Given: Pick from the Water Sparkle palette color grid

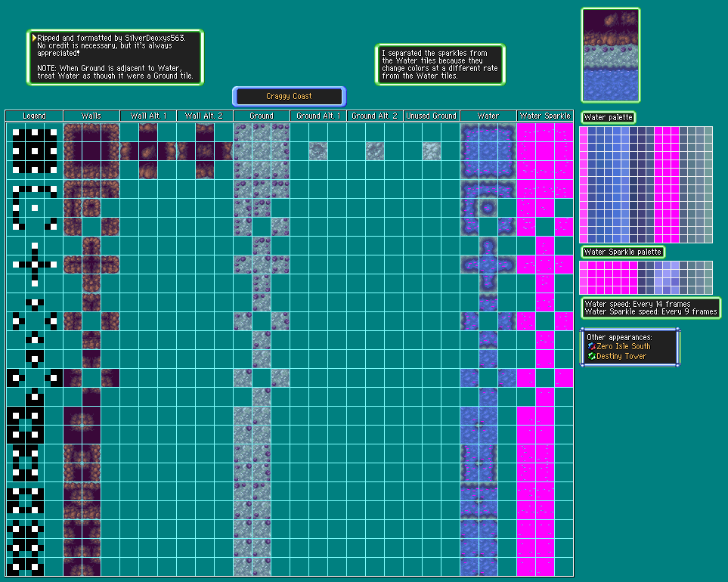Looking at the screenshot, I should click(x=646, y=277).
